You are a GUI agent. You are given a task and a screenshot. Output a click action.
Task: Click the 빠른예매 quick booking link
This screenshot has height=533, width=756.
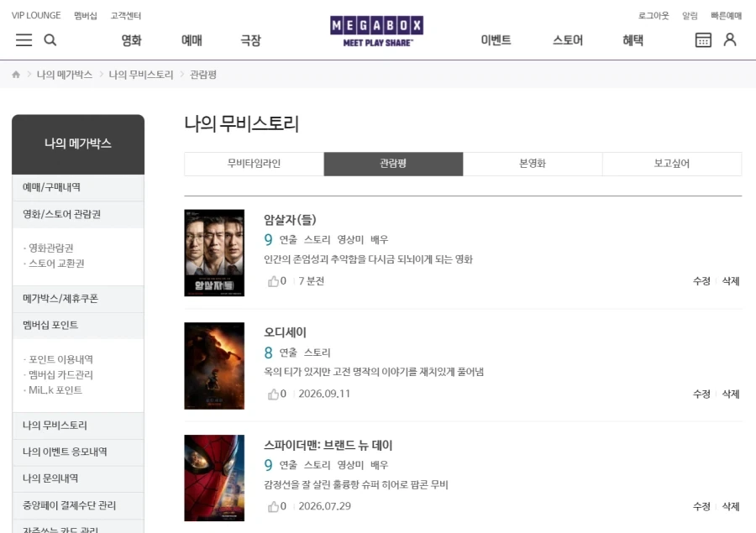pos(726,15)
